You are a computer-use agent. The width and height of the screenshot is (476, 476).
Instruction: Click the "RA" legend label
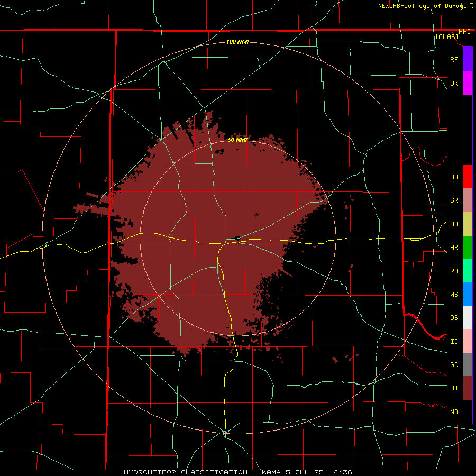(x=454, y=271)
